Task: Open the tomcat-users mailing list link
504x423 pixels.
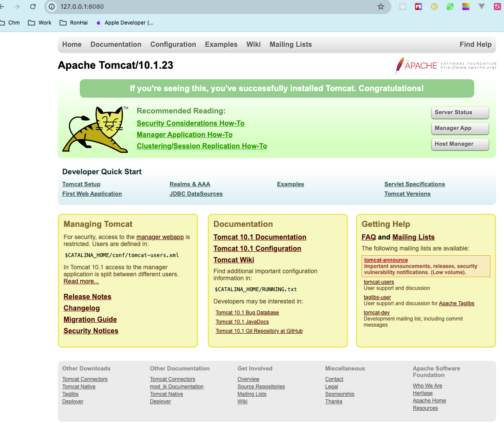Action: (x=379, y=282)
